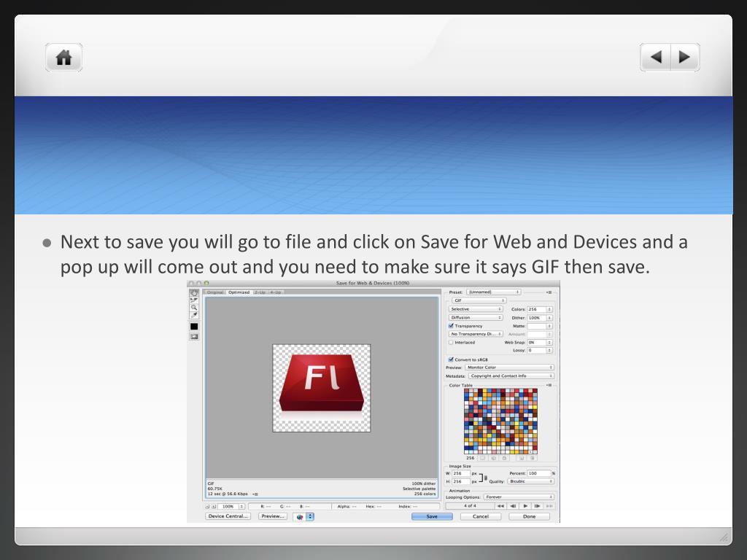Screen dimensions: 747x560
Task: Click the Lossy value field
Action: tap(536, 351)
